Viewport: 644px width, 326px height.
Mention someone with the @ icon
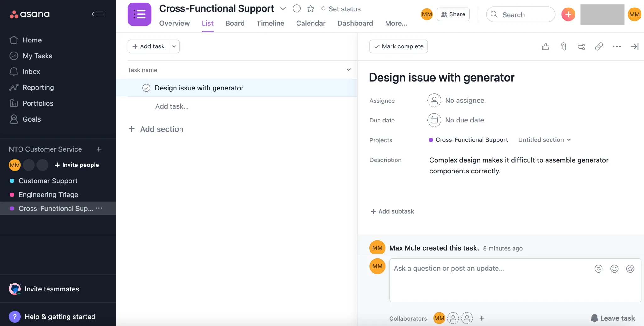click(598, 269)
